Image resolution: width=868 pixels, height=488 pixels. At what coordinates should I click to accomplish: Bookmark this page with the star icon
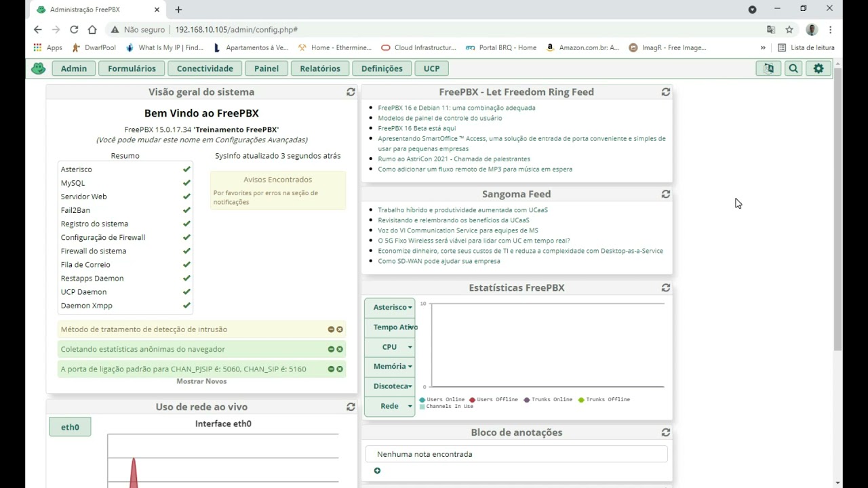789,30
